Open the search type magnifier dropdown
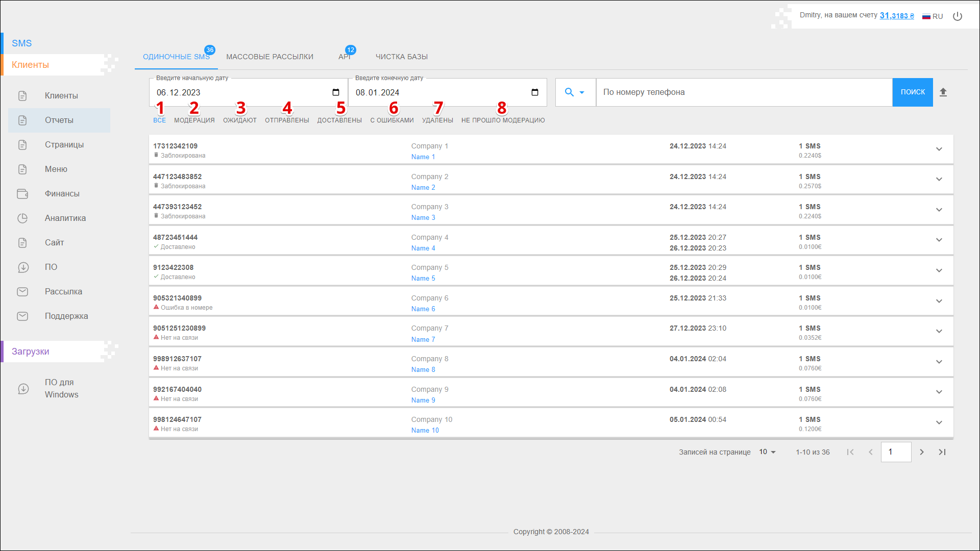 [x=575, y=92]
